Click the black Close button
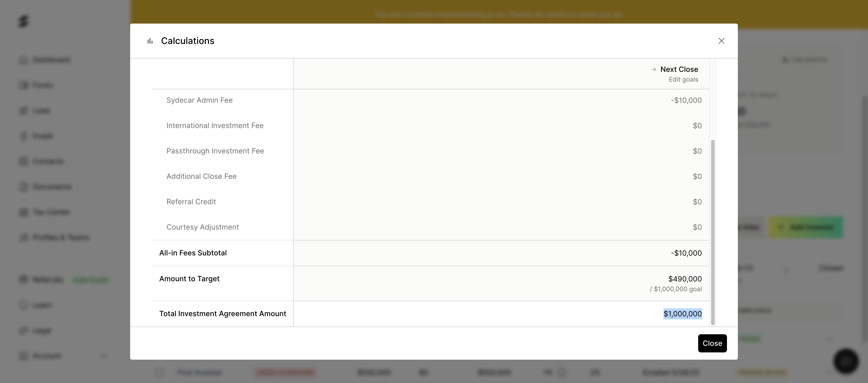The image size is (868, 383). click(x=712, y=343)
